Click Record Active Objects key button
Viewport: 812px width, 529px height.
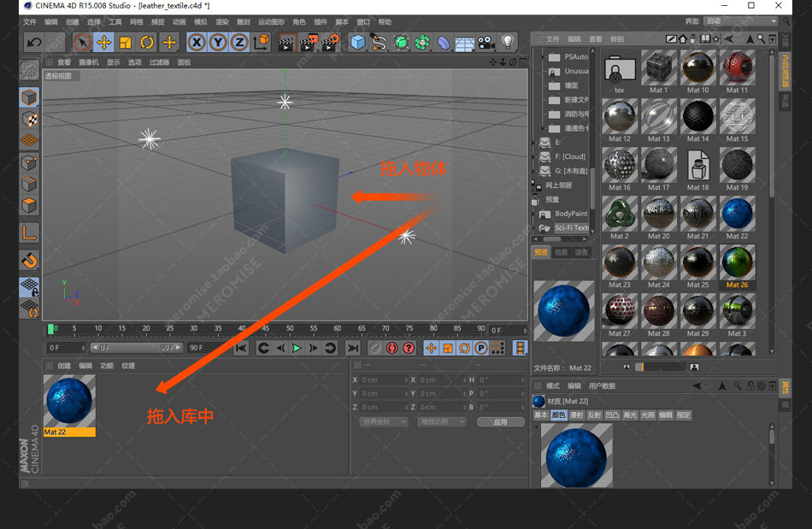click(375, 348)
